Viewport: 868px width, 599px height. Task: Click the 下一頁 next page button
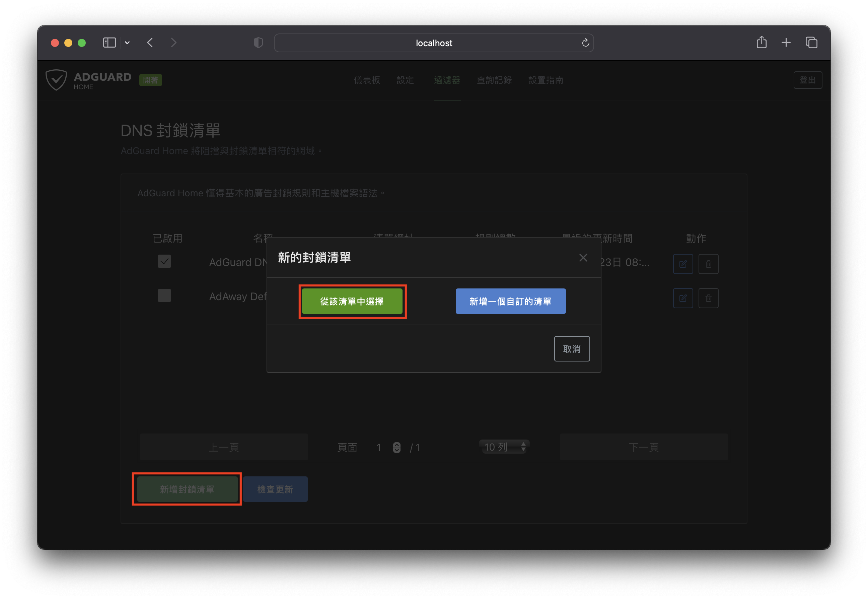click(643, 447)
